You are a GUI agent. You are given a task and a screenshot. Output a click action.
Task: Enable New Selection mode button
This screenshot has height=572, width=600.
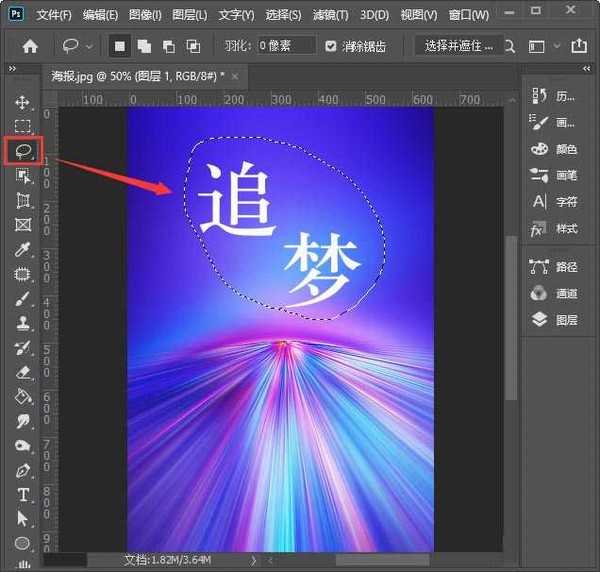(119, 46)
